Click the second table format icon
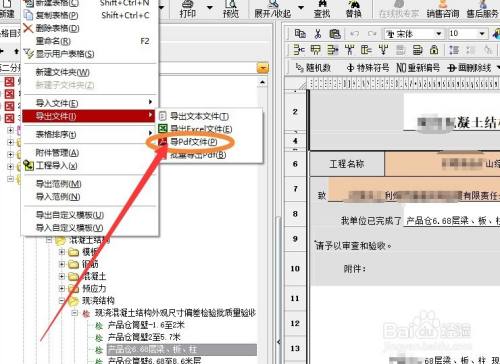This screenshot has width=500, height=364. [x=315, y=50]
